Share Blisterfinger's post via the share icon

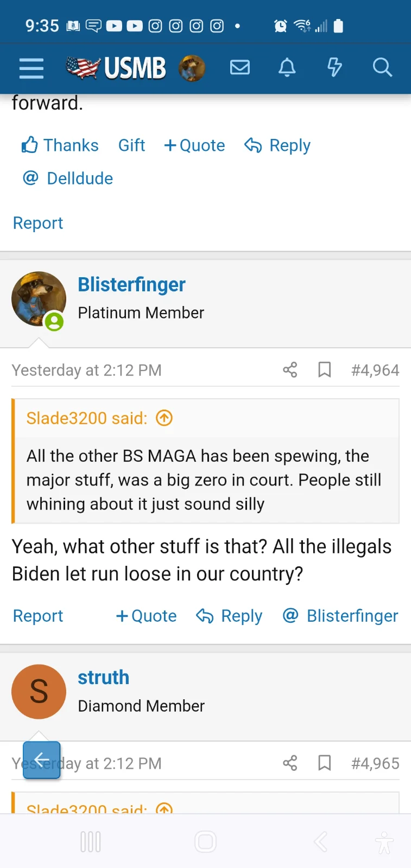(289, 369)
